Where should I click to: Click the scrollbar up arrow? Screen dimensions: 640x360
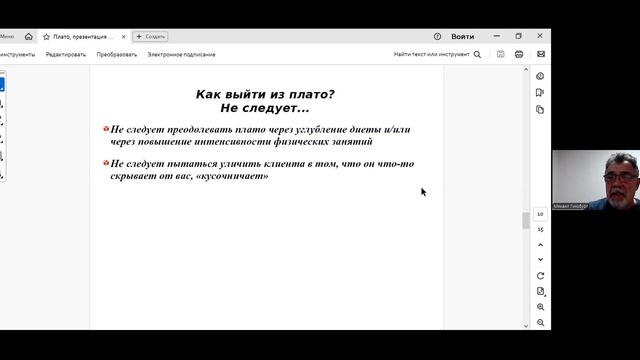tap(526, 70)
